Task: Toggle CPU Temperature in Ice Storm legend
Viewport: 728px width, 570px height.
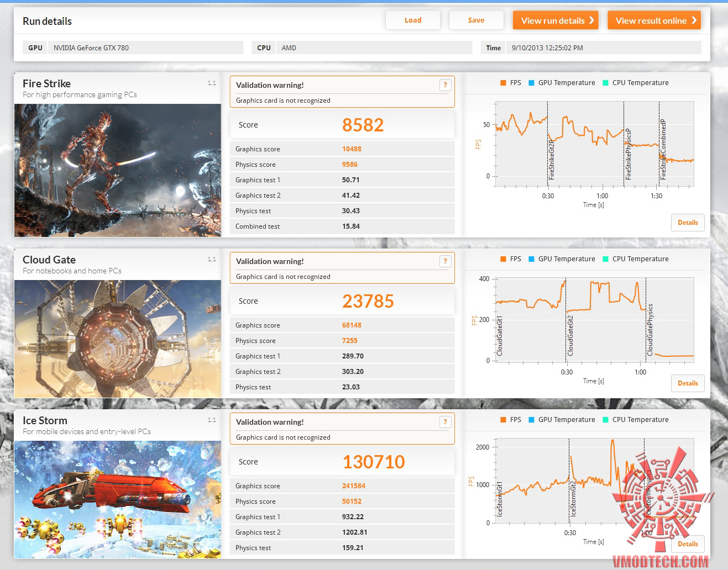Action: coord(636,420)
